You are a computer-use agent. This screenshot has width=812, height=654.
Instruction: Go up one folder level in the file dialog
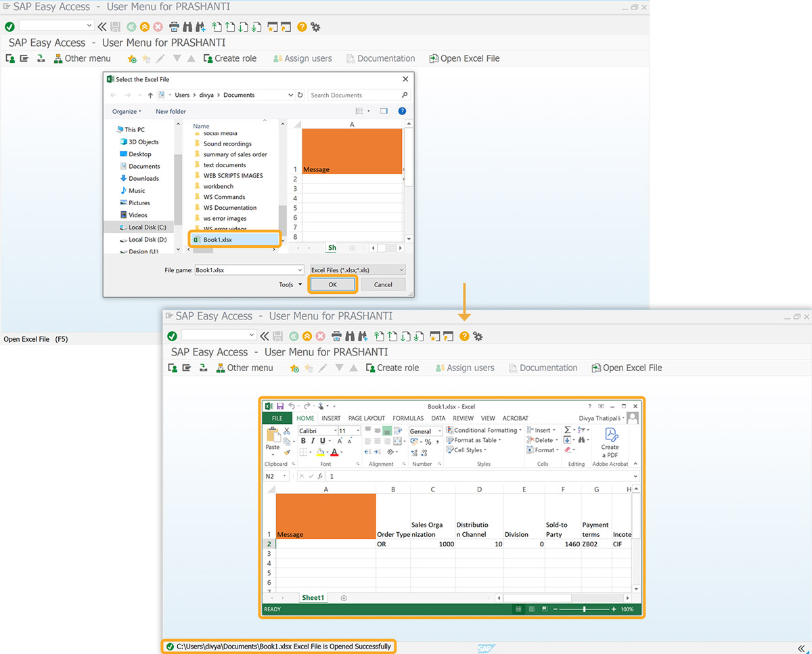(150, 95)
